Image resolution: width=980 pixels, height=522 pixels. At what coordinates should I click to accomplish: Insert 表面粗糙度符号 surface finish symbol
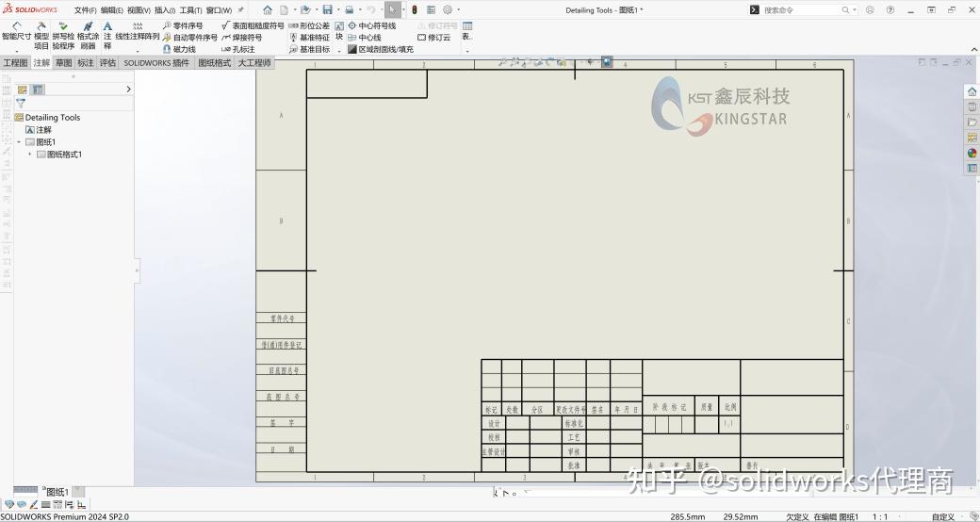pos(253,25)
